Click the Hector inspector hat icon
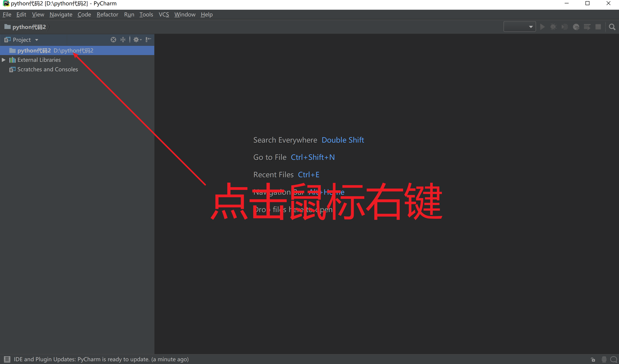The width and height of the screenshot is (619, 364). [x=604, y=359]
